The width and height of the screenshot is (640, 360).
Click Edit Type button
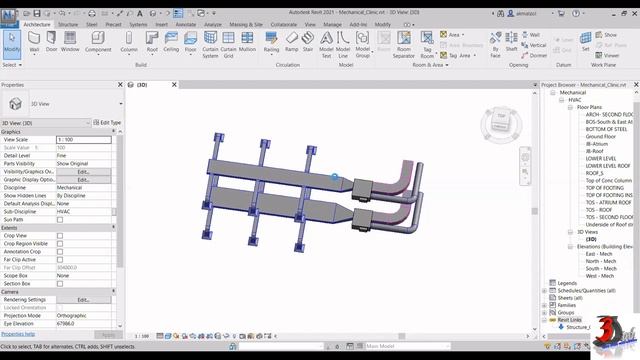pyautogui.click(x=107, y=122)
